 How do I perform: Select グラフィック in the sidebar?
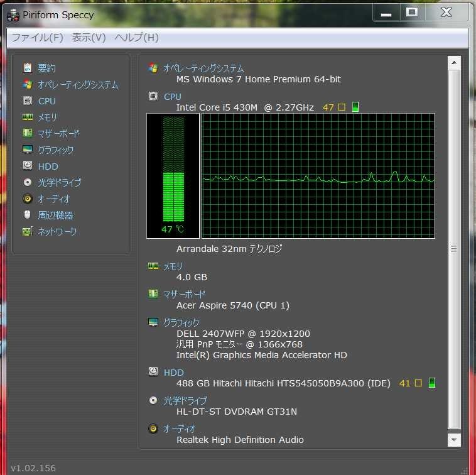pyautogui.click(x=55, y=150)
